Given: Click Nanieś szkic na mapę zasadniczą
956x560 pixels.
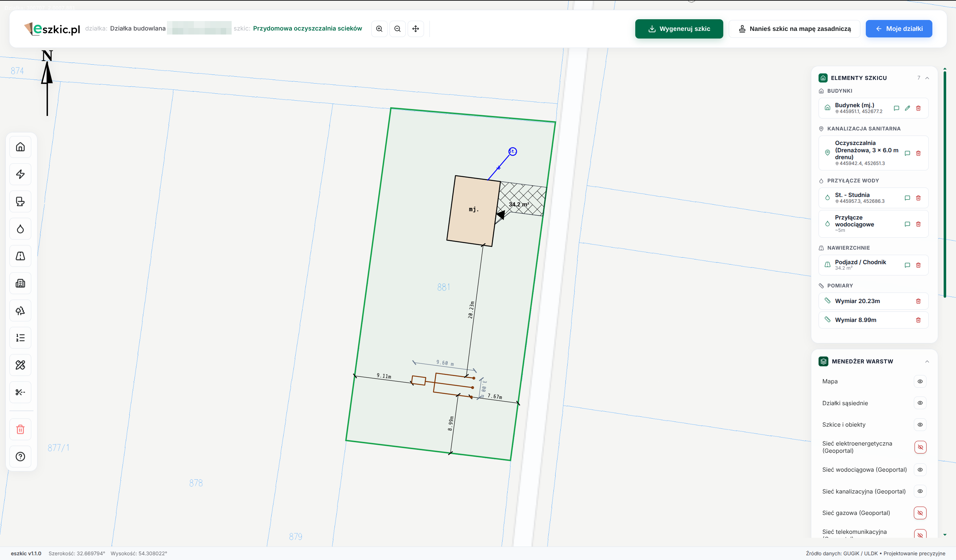Looking at the screenshot, I should point(795,29).
